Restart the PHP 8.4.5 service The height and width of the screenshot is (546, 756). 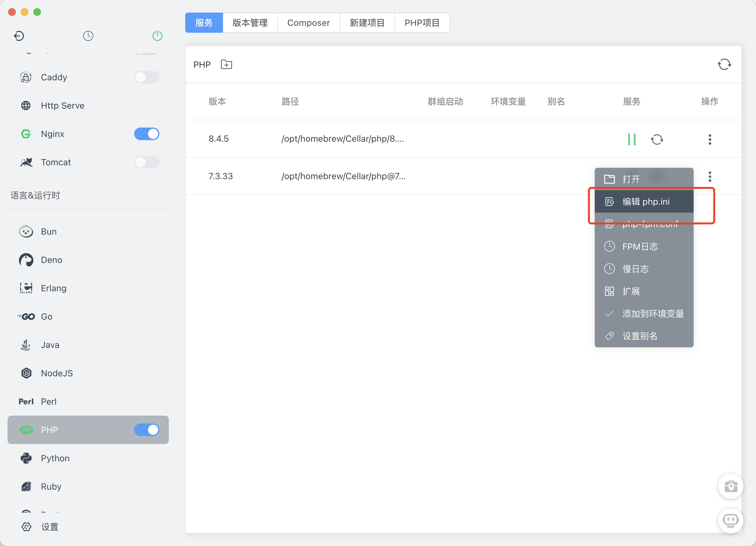coord(657,139)
